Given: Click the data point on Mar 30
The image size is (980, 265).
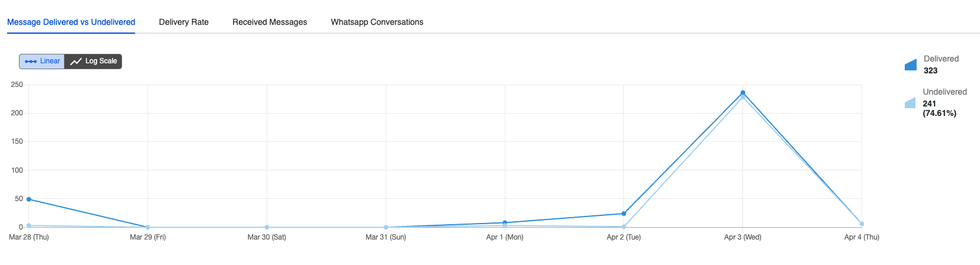Looking at the screenshot, I should [267, 227].
